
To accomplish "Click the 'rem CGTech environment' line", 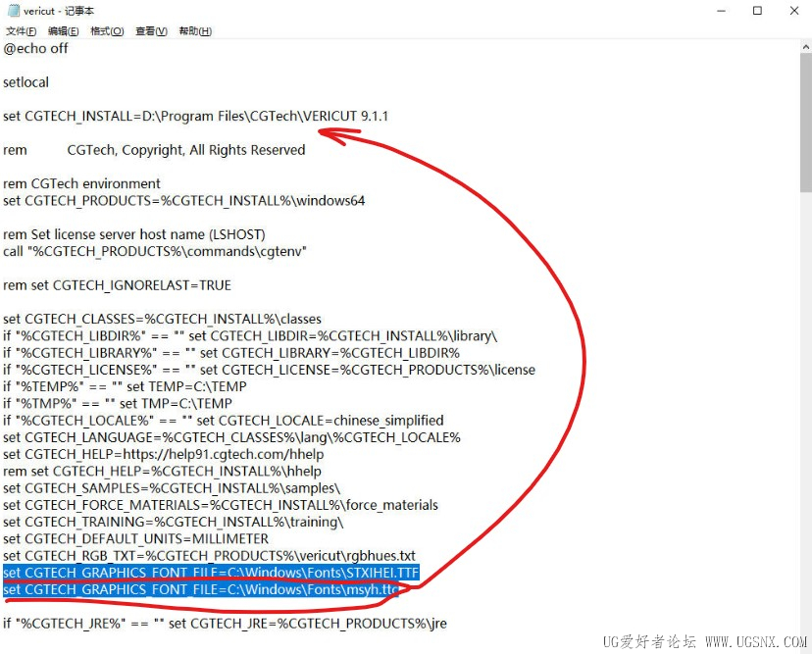I will point(81,183).
